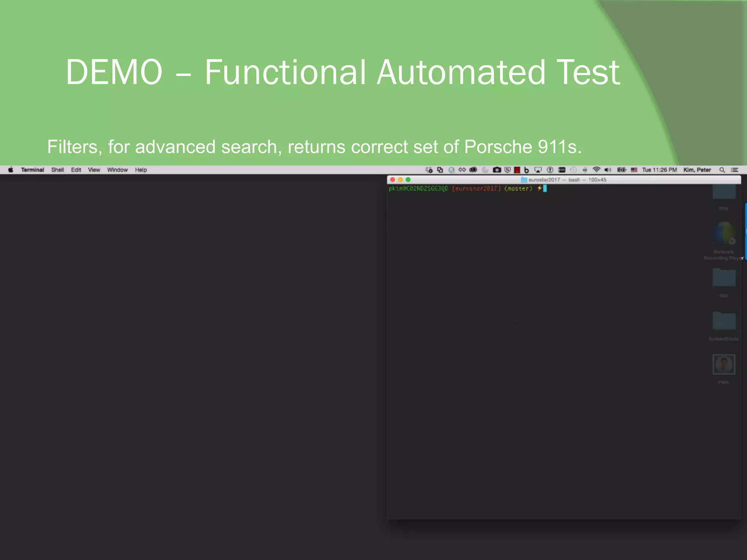Click the grey swirl menu bar icon
Screen dimensions: 747x560
pyautogui.click(x=485, y=170)
